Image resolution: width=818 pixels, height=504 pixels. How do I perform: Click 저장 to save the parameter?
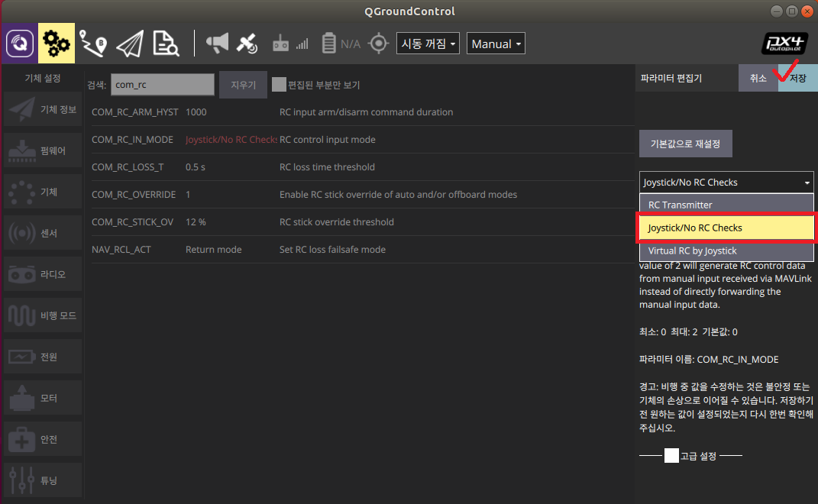[x=798, y=78]
